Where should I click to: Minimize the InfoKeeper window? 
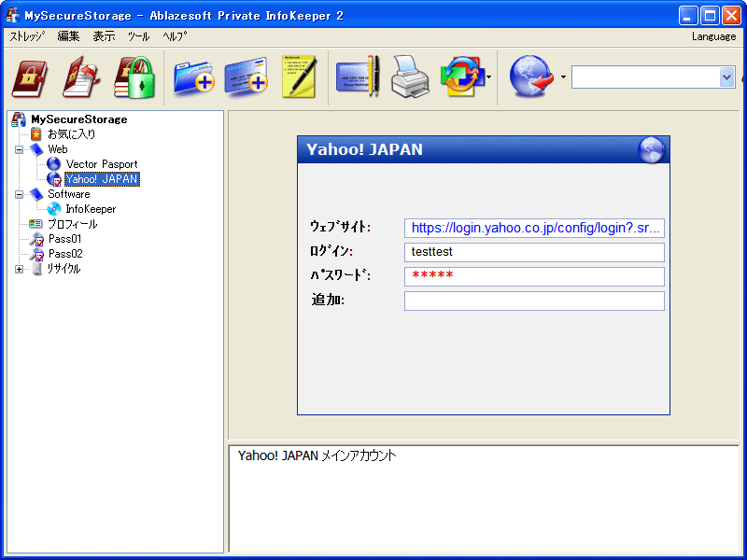pyautogui.click(x=688, y=16)
